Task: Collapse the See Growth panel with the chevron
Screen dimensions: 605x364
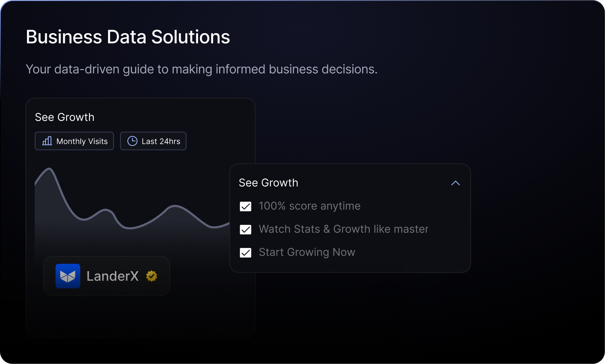Action: pyautogui.click(x=456, y=183)
